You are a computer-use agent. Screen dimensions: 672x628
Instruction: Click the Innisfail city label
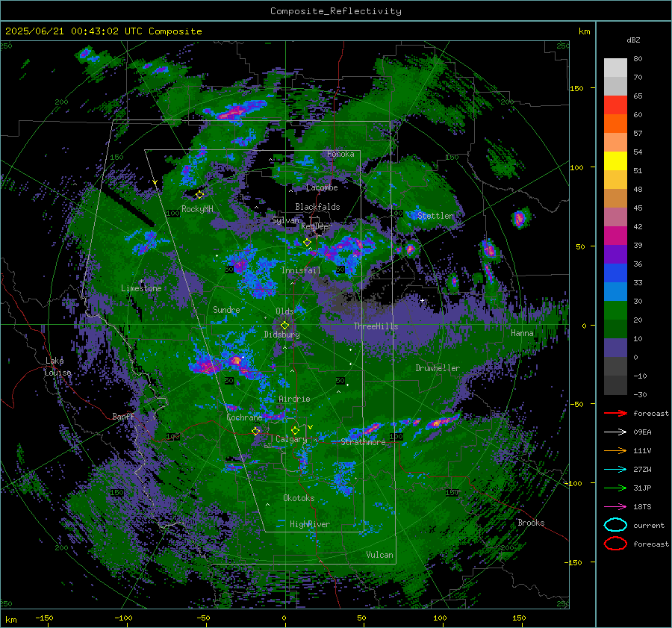(301, 270)
